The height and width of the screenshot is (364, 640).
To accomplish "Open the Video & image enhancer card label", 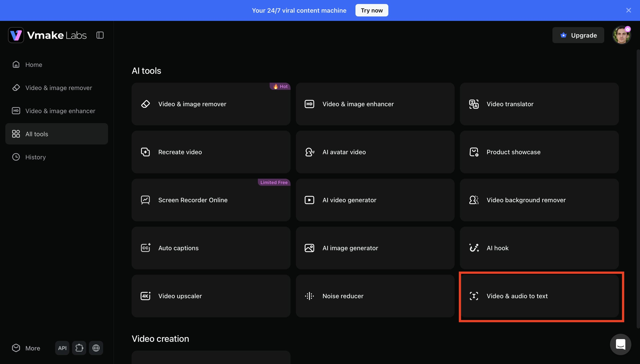I will click(358, 104).
